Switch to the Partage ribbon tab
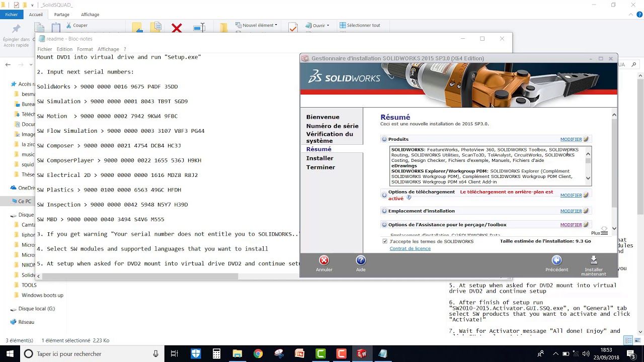The width and height of the screenshot is (644, 362). (x=62, y=15)
